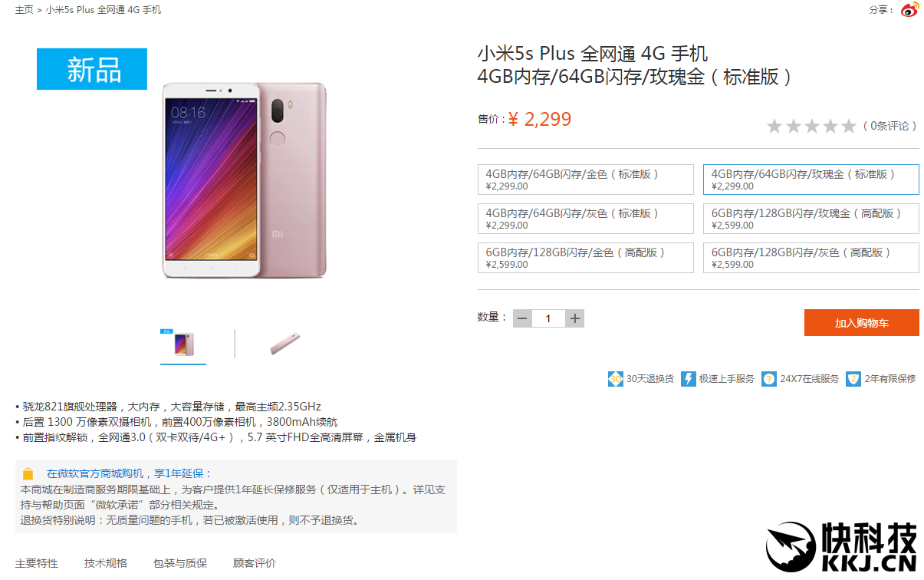Go to 主页 breadcrumb link
The height and width of the screenshot is (580, 924).
click(24, 10)
